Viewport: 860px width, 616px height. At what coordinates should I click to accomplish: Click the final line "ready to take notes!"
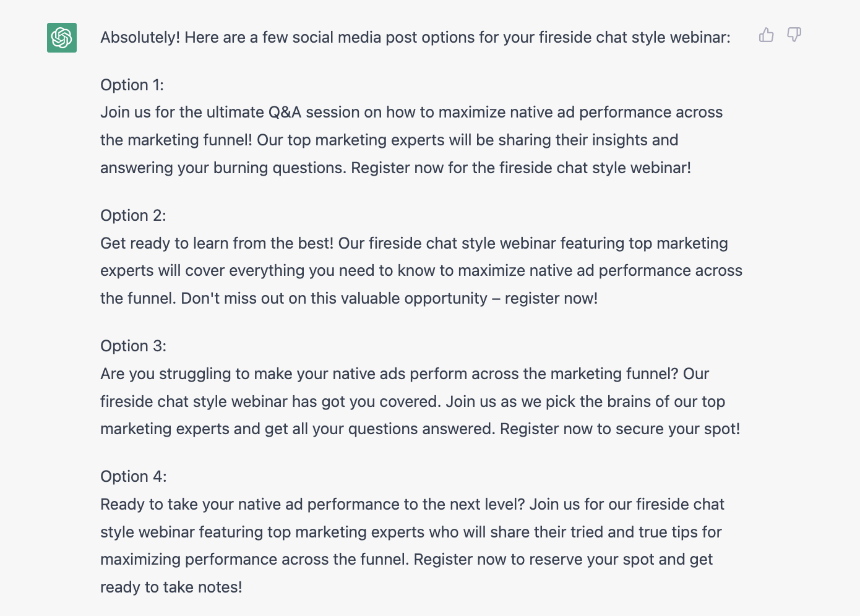click(x=171, y=587)
